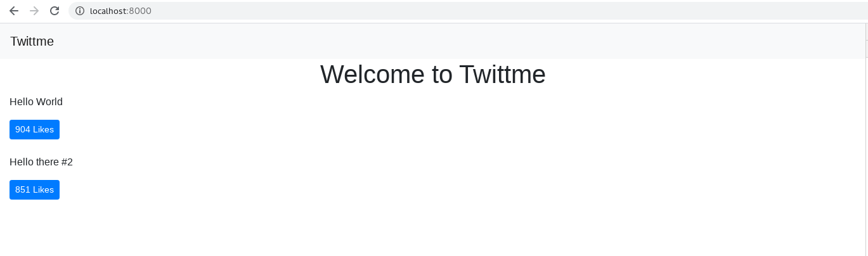Screen dimensions: 868x256
Task: Select the "Hello World" tweet text
Action: click(x=36, y=102)
